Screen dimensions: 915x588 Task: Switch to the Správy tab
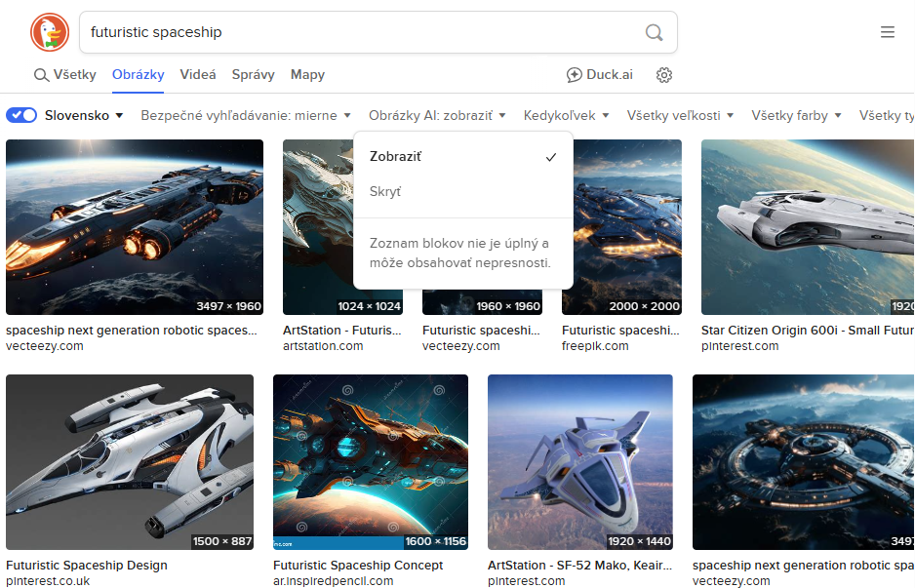[x=253, y=75]
